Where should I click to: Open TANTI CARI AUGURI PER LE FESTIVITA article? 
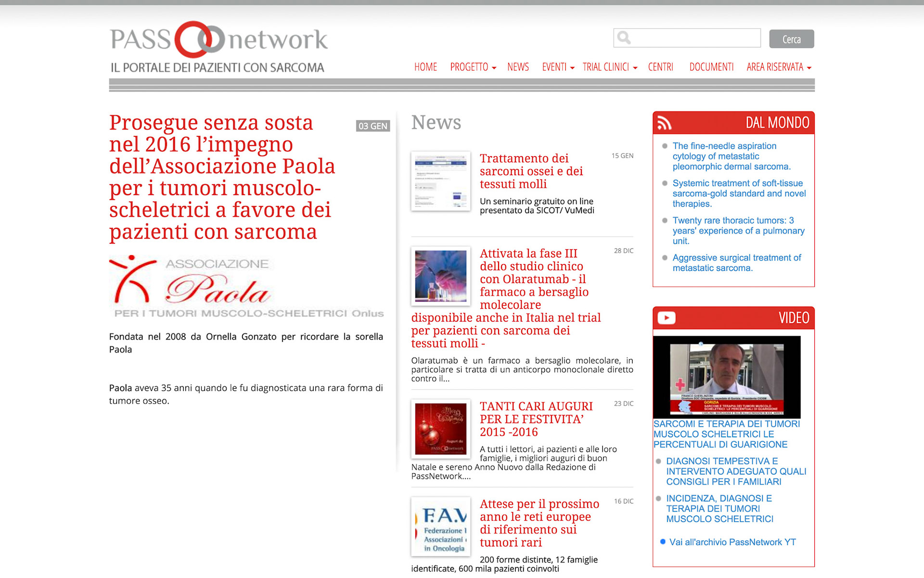click(x=536, y=419)
